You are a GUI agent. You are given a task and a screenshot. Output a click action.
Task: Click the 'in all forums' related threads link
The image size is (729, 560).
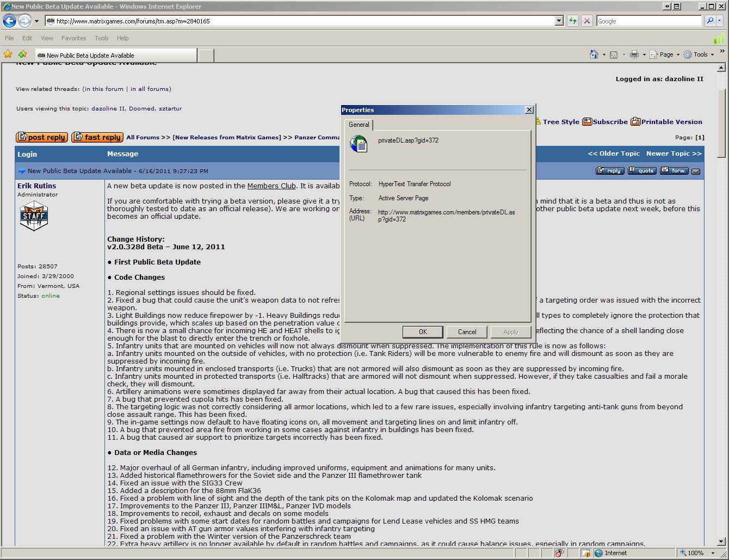point(151,89)
